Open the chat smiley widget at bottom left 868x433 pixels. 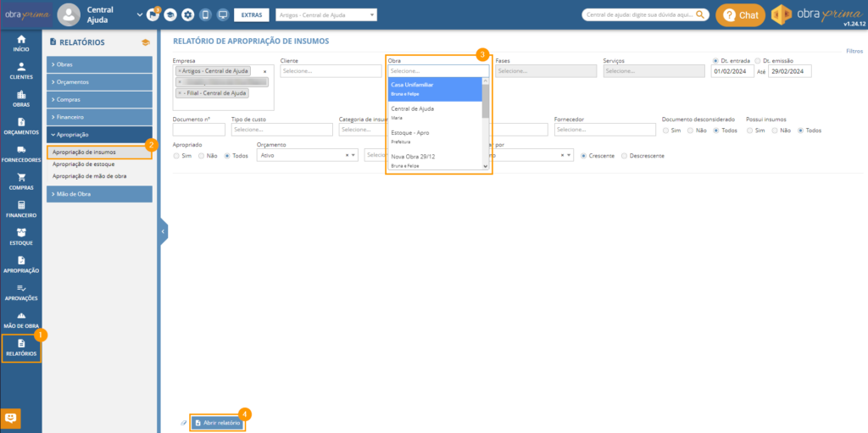[x=12, y=418]
